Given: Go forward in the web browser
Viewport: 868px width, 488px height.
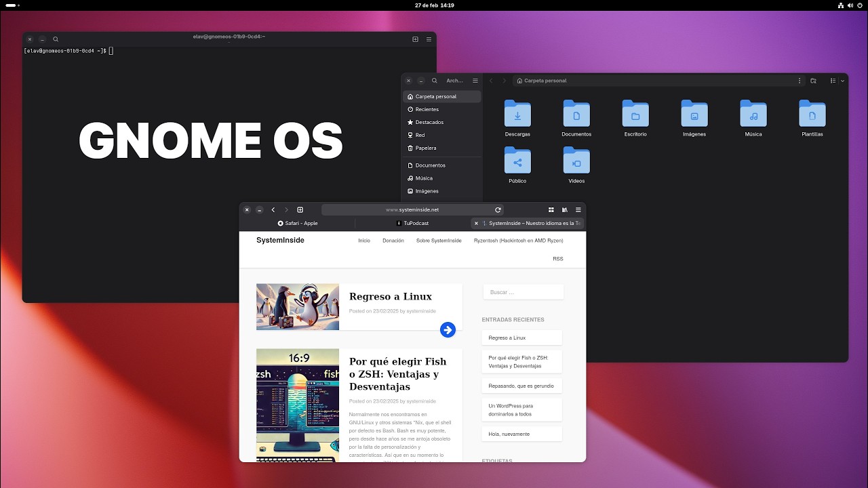Looking at the screenshot, I should click(x=286, y=210).
